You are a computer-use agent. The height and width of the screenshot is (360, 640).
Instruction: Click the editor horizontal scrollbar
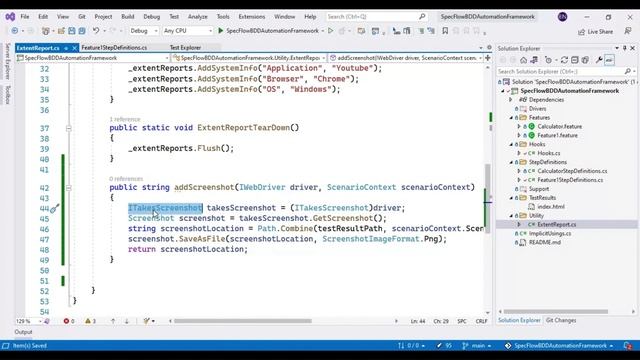click(x=242, y=321)
